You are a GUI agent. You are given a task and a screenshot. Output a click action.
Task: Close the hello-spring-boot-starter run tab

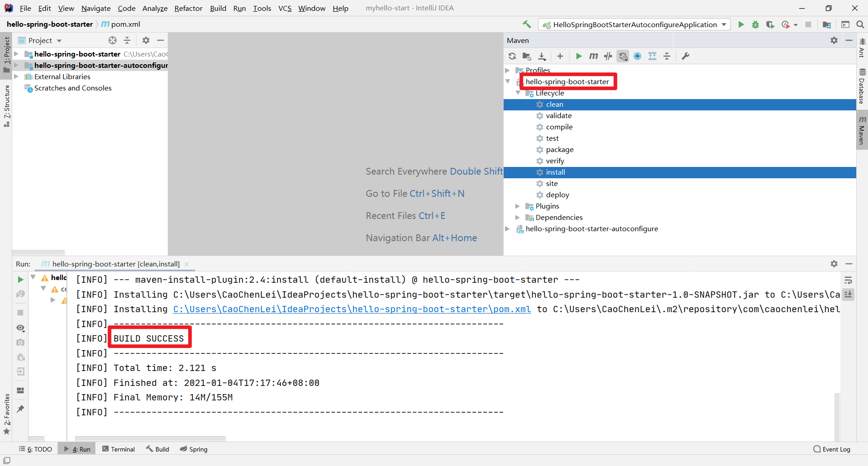[x=187, y=264]
